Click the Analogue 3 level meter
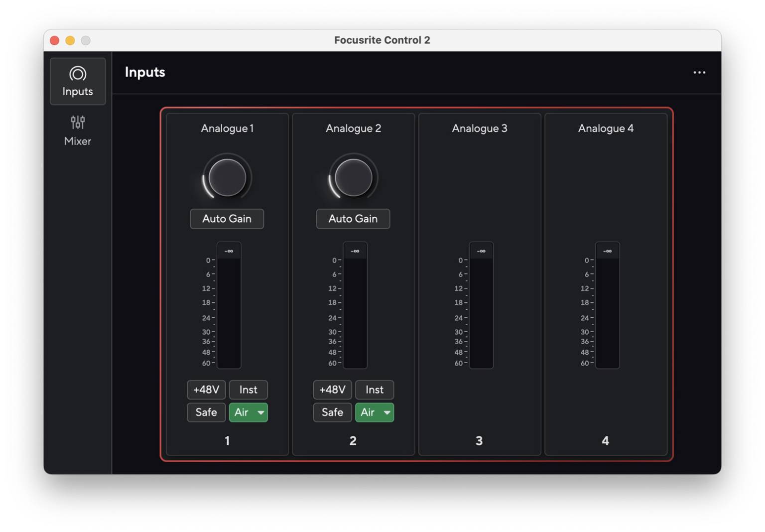The image size is (765, 532). tap(480, 306)
